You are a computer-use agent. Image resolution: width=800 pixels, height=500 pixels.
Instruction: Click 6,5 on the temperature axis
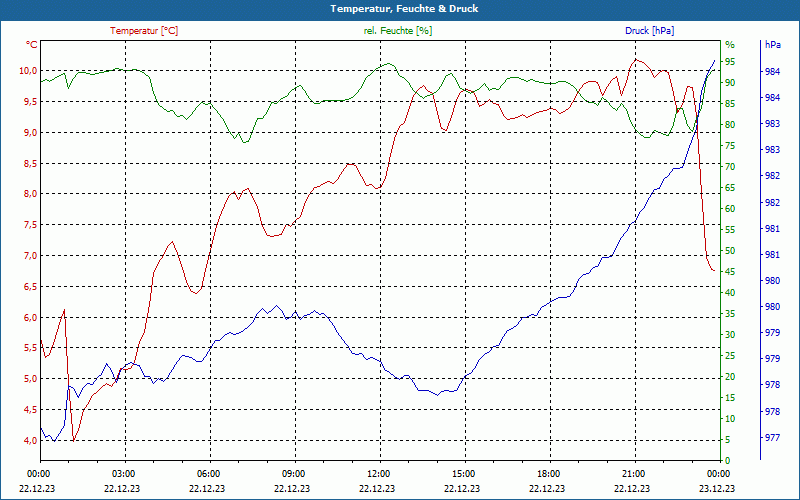31,287
